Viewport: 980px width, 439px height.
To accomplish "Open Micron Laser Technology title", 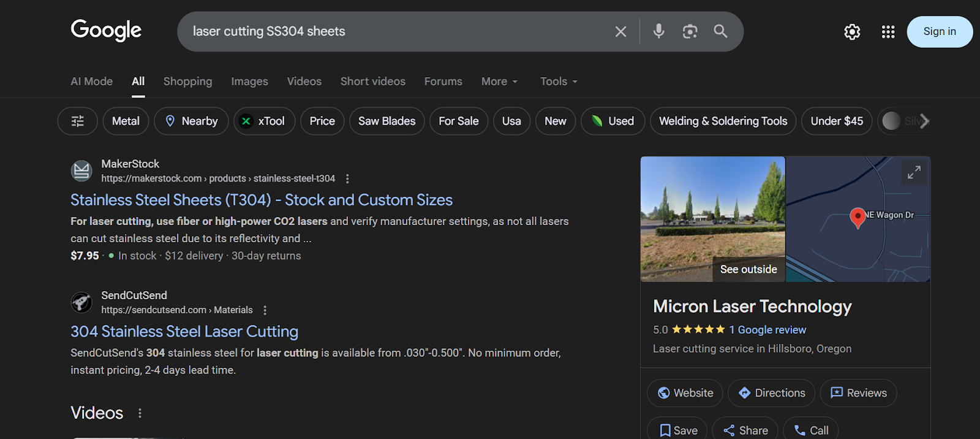I will [752, 307].
